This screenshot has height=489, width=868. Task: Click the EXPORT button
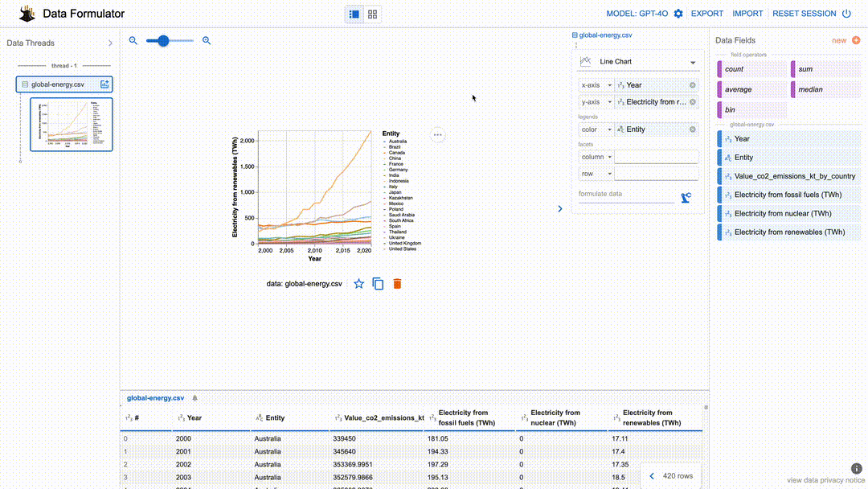707,14
